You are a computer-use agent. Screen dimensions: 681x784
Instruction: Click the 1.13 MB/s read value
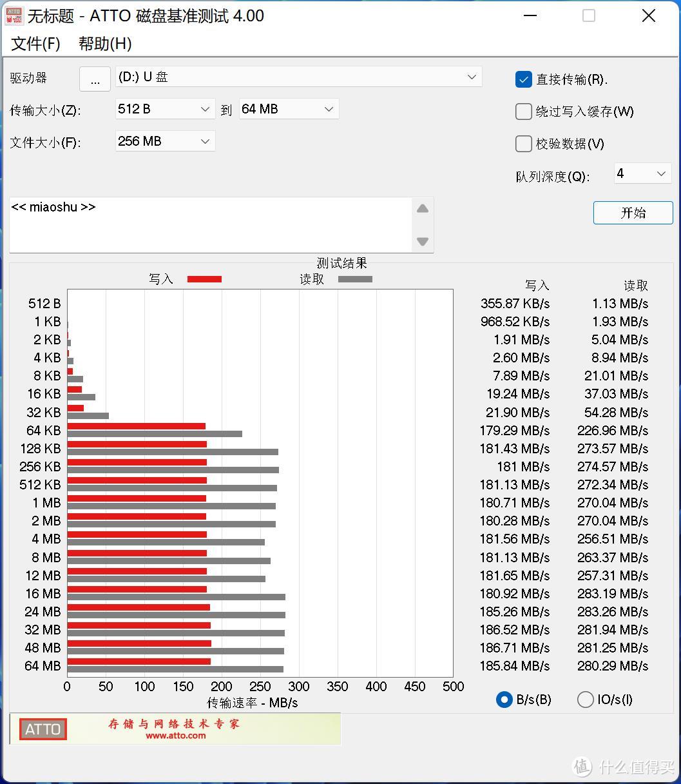pos(620,304)
